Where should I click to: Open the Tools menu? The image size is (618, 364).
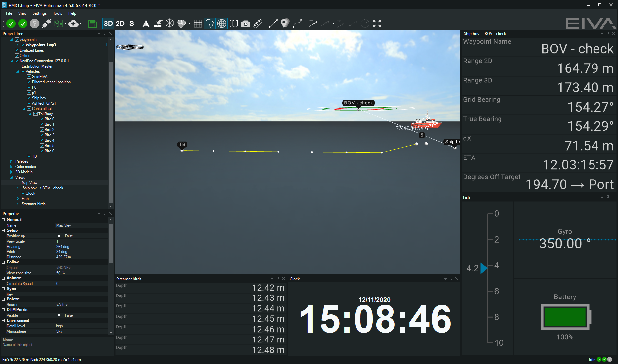[x=57, y=13]
